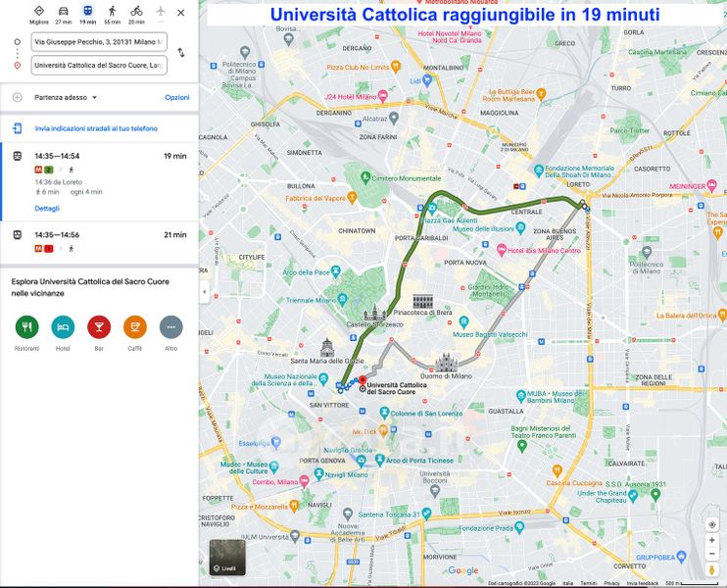Viewport: 727px width, 588px height.
Task: Select the 14:35—14:56 transit route
Action: point(98,241)
